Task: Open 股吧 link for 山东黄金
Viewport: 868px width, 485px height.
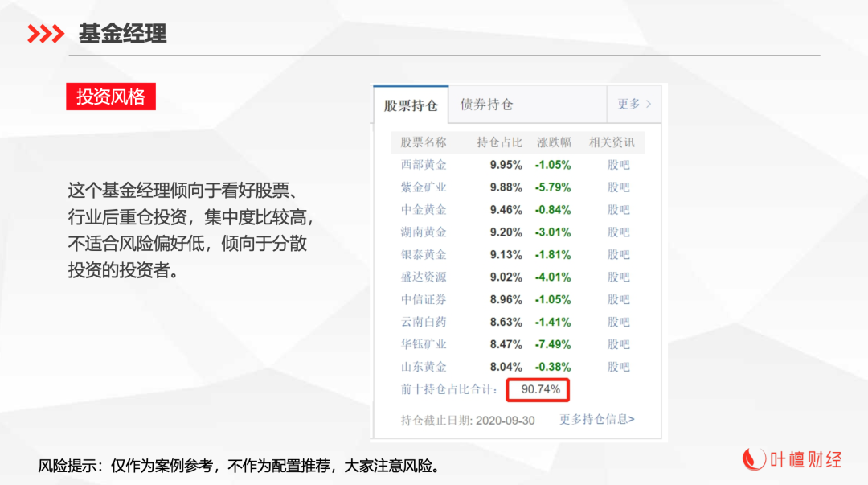Action: click(618, 367)
